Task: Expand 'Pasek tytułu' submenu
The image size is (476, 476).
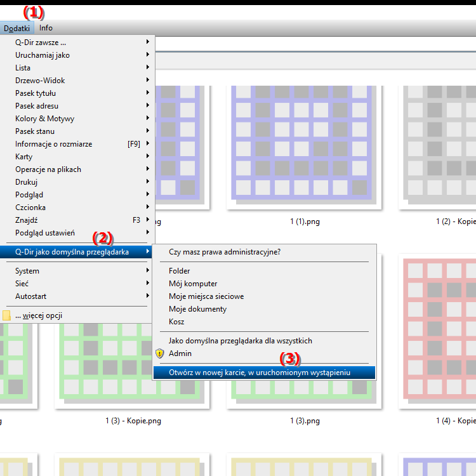Action: [77, 93]
